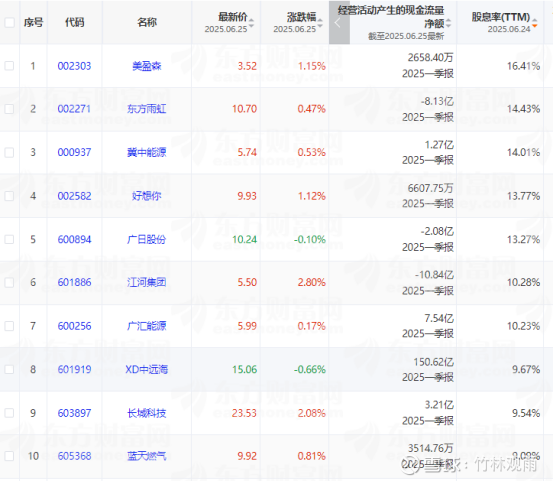Select the cash flow value -8.13亿
This screenshot has height=481, width=554.
[437, 101]
